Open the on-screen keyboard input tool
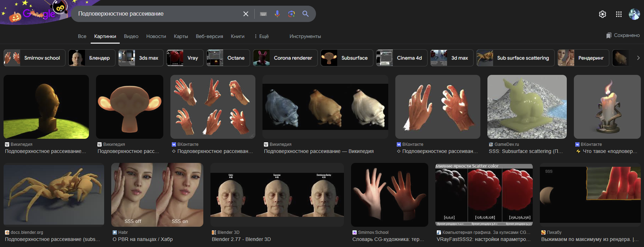This screenshot has height=247, width=644. coord(263,14)
